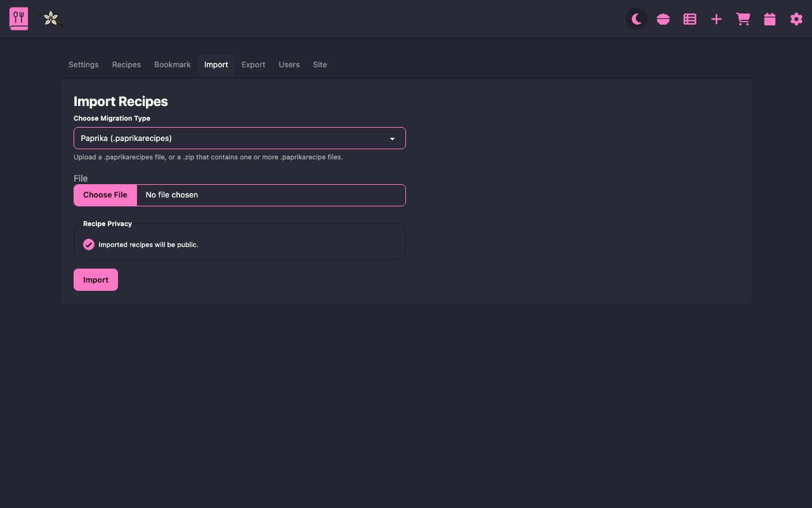812x508 pixels.
Task: Click the pink Import button
Action: point(96,280)
